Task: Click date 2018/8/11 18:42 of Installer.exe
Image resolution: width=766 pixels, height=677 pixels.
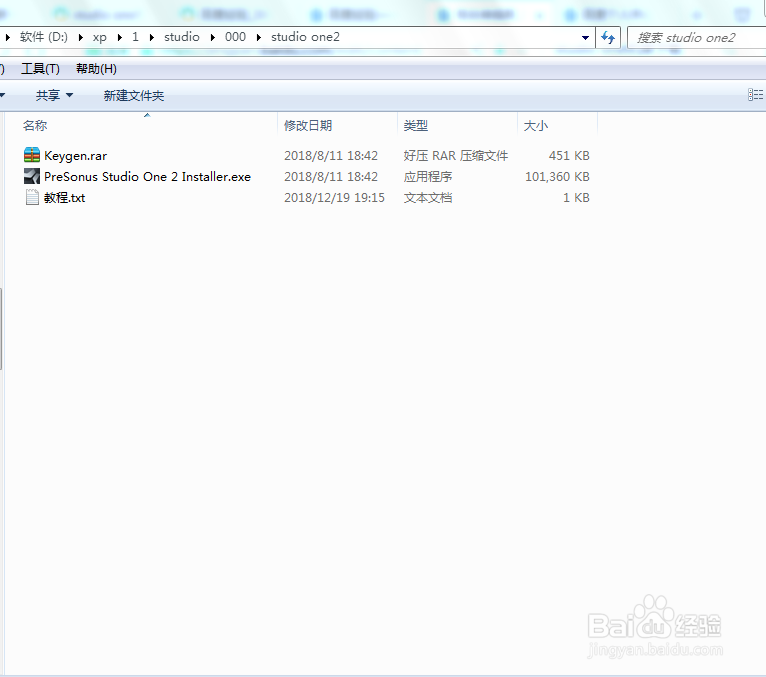Action: (x=331, y=177)
